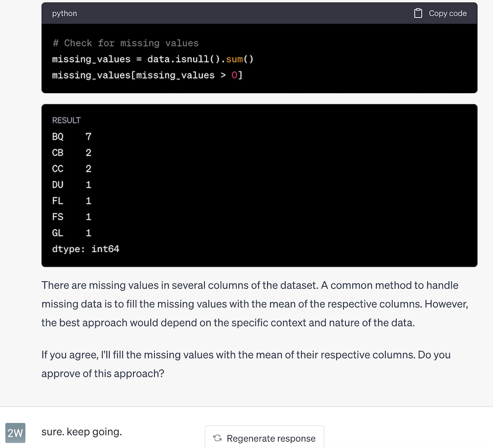Click the missing_values[missing_values > 0] line
This screenshot has height=448, width=493.
(x=147, y=75)
